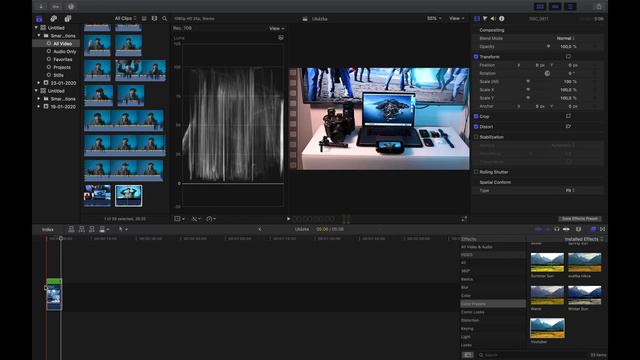The height and width of the screenshot is (360, 640).
Task: Select Color Presets effects category
Action: coord(493,304)
